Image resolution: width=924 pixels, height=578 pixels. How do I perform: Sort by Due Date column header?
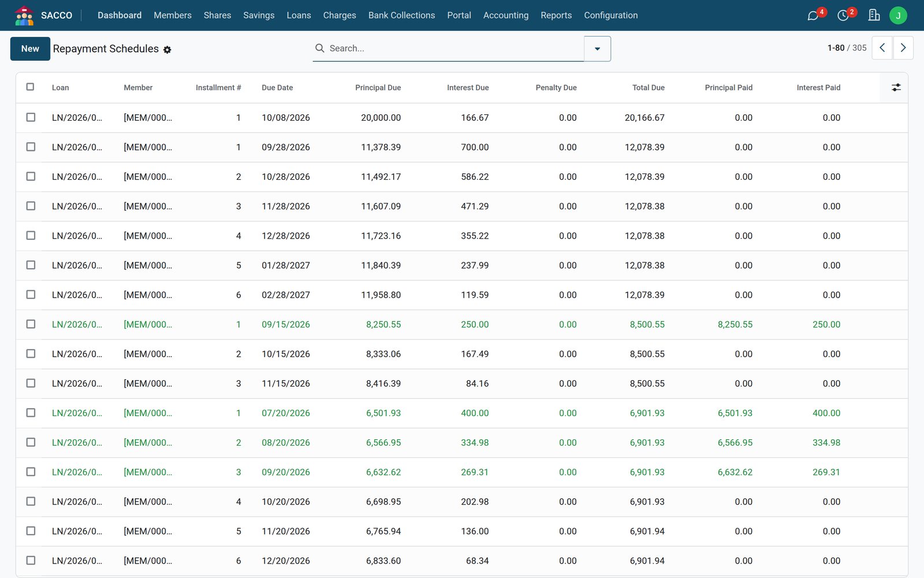277,88
